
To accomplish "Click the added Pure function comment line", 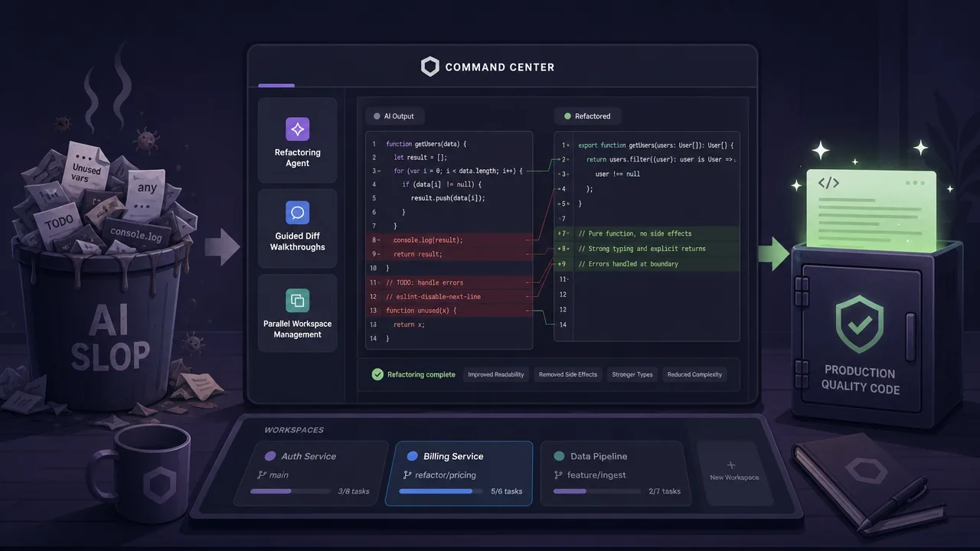I will coord(647,233).
